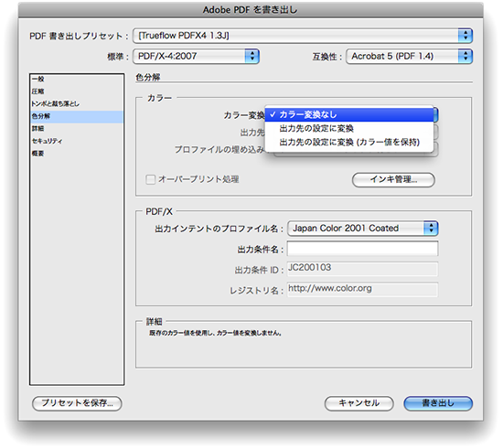Click the プリセットを保存... button
Screen dimensions: 503x448
pos(77,403)
